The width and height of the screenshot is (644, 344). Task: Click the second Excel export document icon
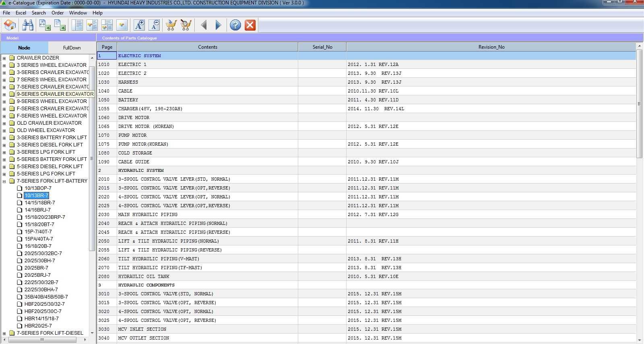coord(60,25)
